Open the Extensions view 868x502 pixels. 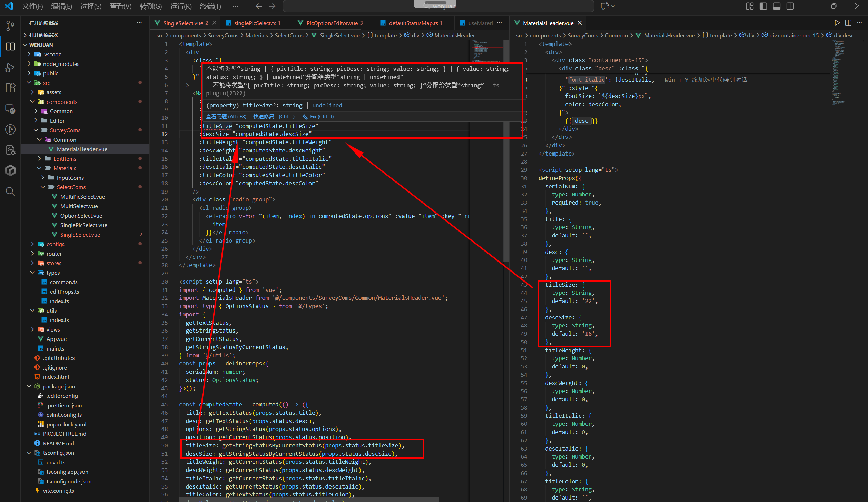coord(10,88)
